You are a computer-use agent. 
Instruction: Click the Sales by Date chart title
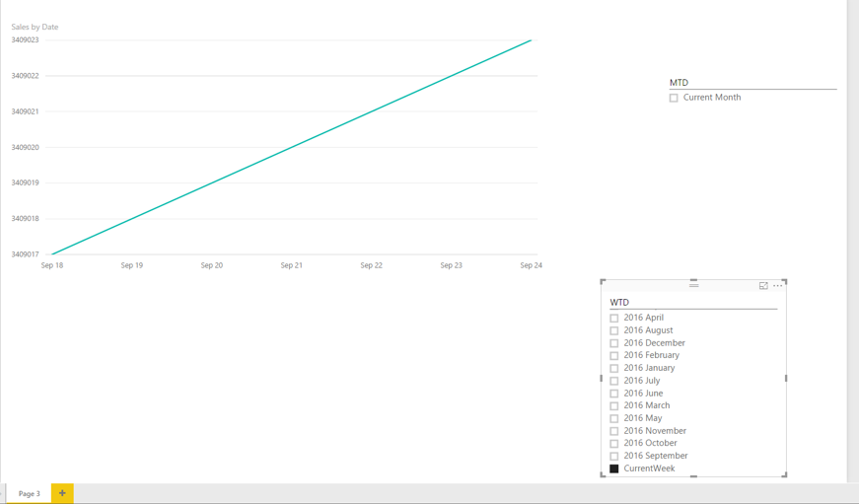[x=35, y=27]
